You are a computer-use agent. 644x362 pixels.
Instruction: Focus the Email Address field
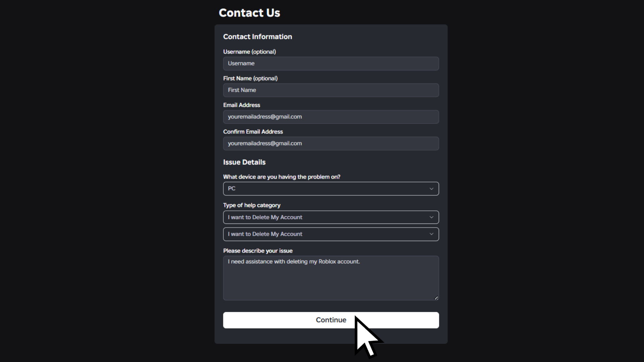pos(331,117)
